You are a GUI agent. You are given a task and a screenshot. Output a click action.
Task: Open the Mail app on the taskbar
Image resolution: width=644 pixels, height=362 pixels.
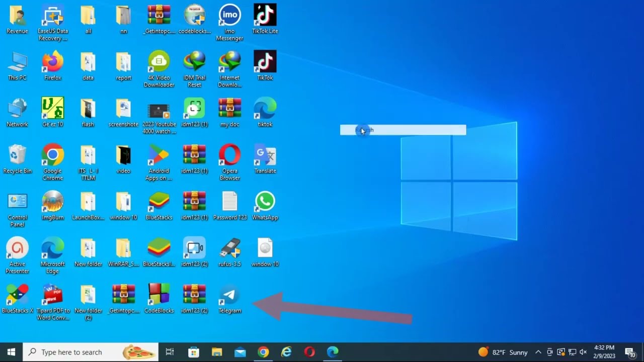point(240,352)
